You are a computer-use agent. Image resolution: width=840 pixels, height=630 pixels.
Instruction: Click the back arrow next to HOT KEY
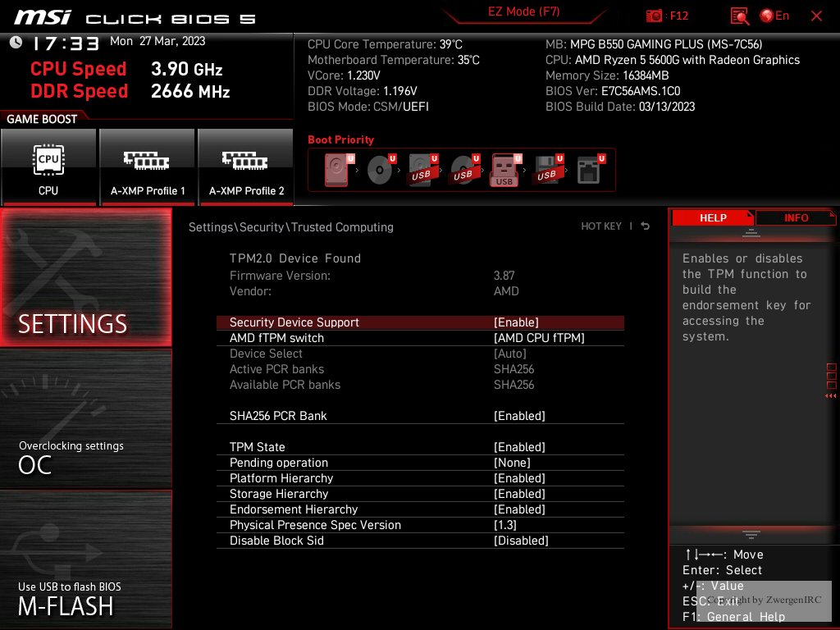pos(646,226)
